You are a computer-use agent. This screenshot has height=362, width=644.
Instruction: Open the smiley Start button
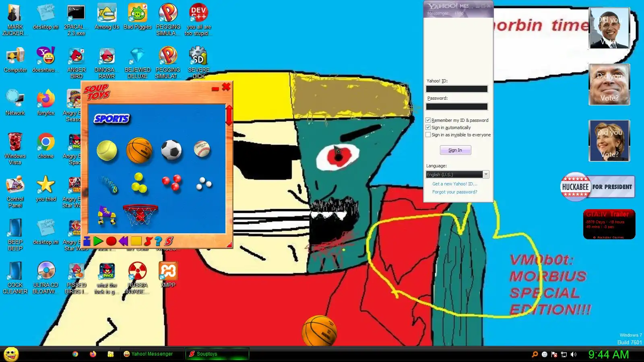click(11, 354)
